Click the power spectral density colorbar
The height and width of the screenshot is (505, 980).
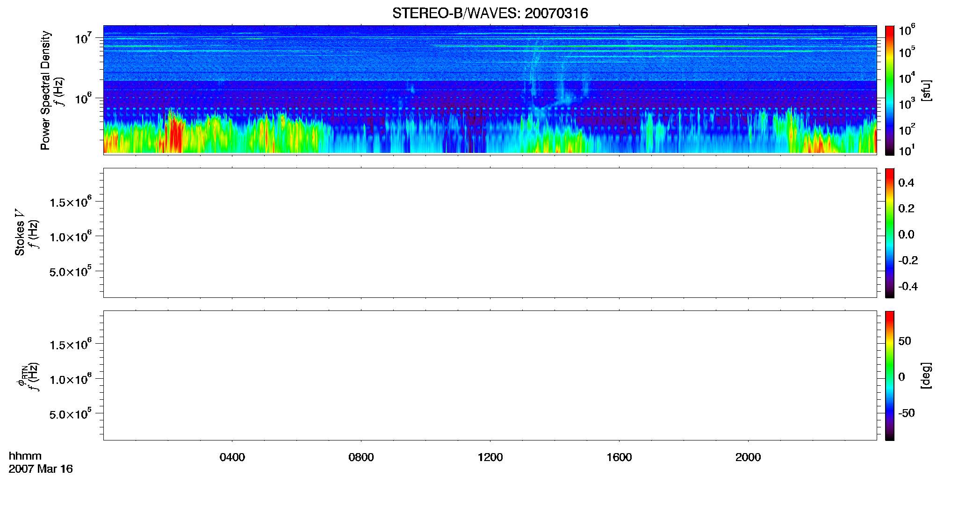click(x=890, y=90)
